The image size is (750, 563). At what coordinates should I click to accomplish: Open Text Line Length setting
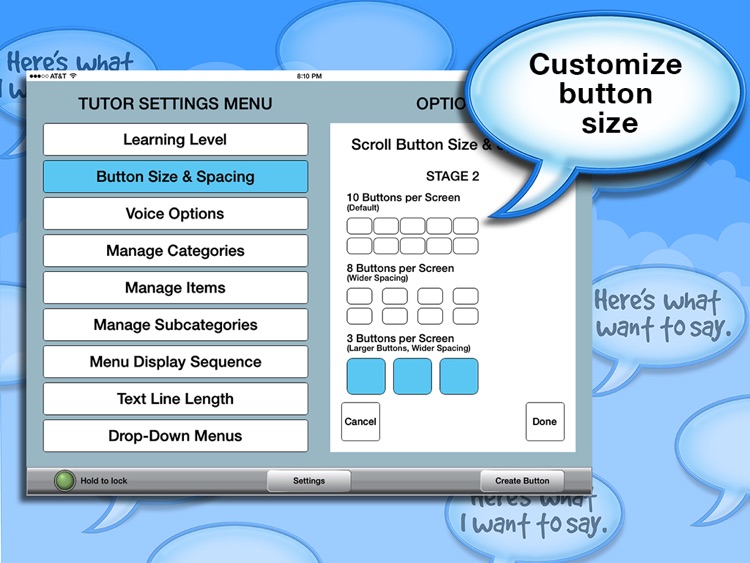click(175, 398)
